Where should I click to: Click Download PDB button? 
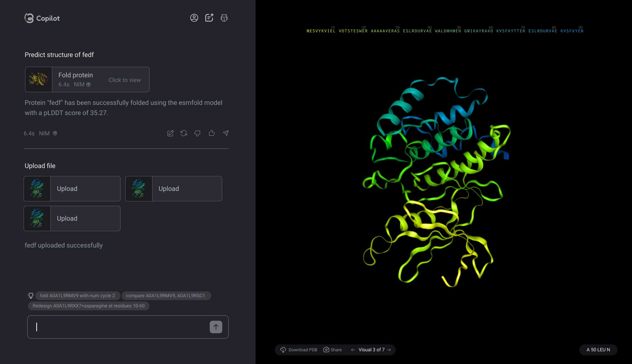299,350
